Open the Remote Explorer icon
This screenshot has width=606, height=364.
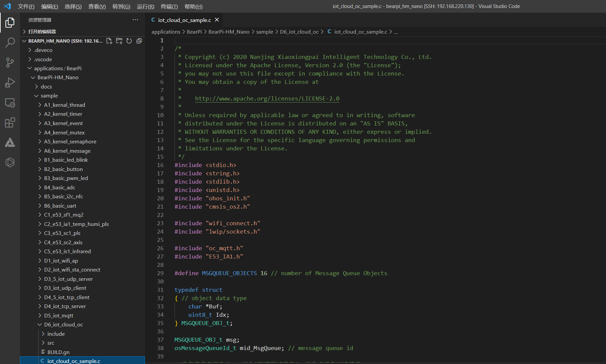tap(10, 103)
